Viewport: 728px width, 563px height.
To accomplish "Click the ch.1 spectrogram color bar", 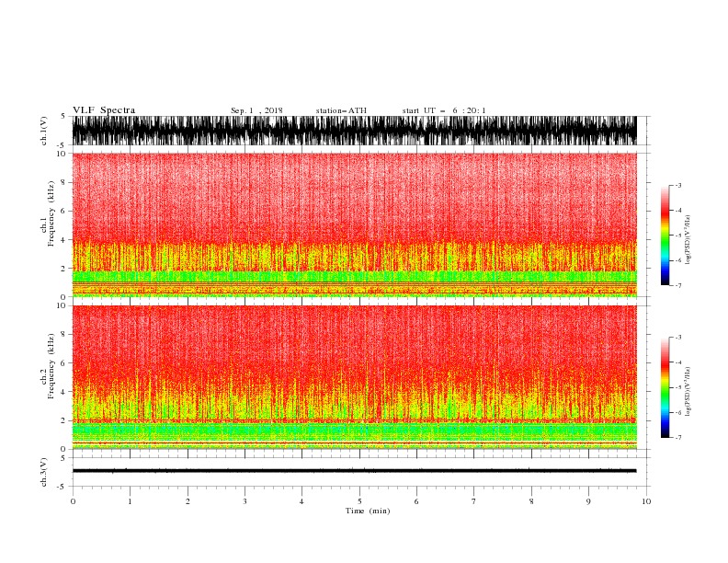I will 665,236.
